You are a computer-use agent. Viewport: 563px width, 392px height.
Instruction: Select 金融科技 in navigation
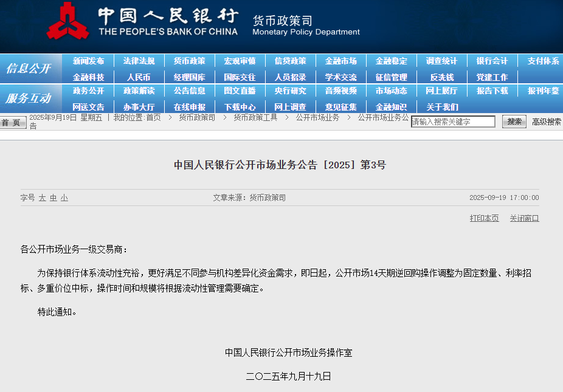[88, 77]
